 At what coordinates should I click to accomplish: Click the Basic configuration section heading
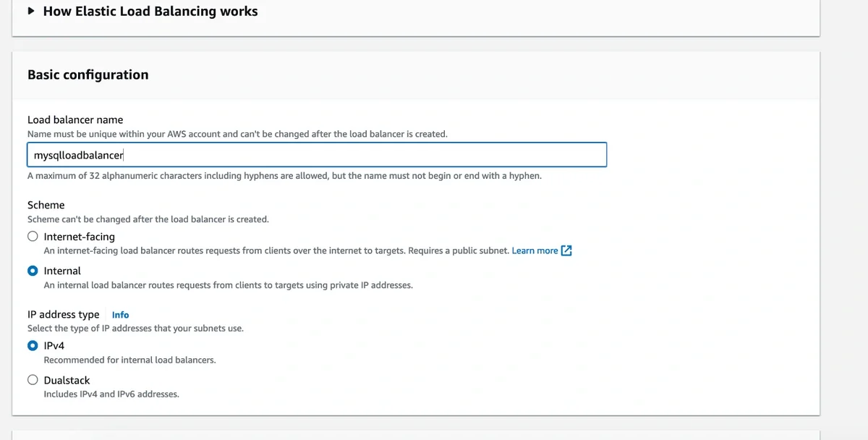point(88,75)
